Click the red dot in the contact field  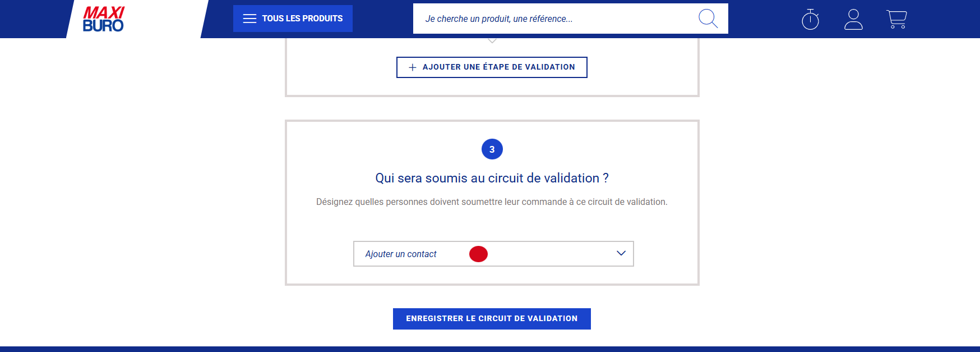(x=478, y=254)
